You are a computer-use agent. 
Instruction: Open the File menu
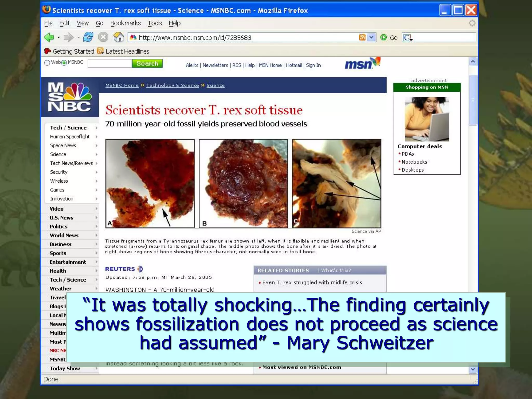coord(48,23)
